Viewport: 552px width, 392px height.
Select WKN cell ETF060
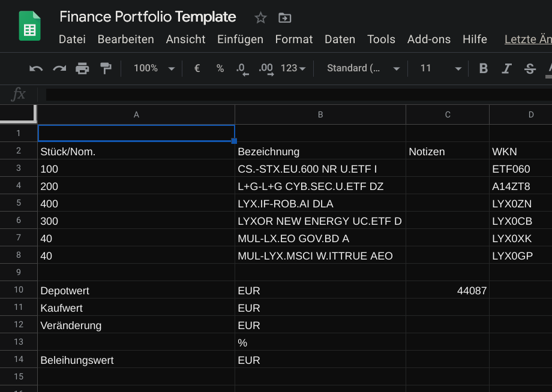point(521,169)
